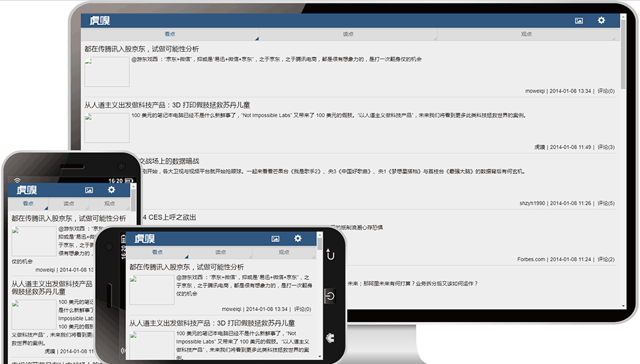Select the 看点 tab on the portrait phone
Viewport: 640px width, 364px height.
[x=28, y=203]
